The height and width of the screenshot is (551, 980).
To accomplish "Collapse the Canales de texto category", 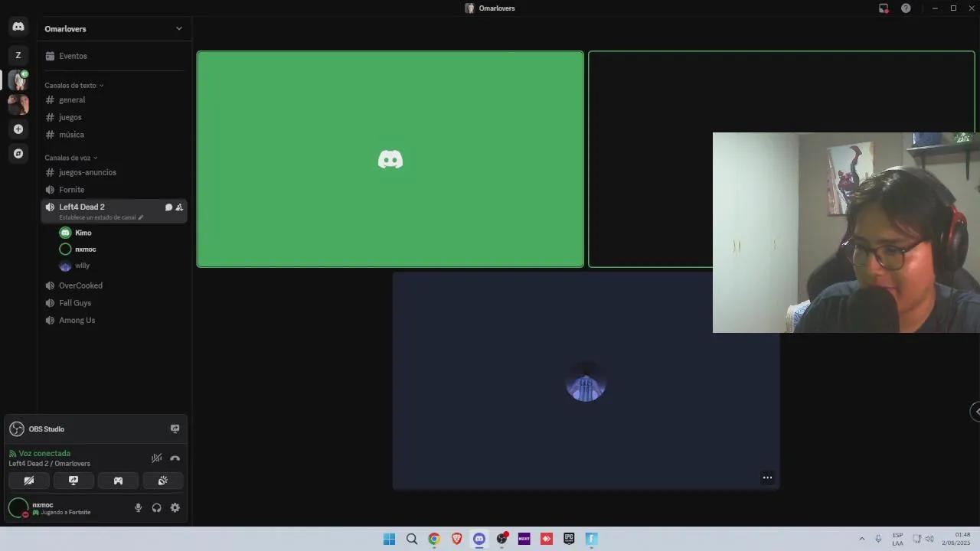I will coord(73,86).
